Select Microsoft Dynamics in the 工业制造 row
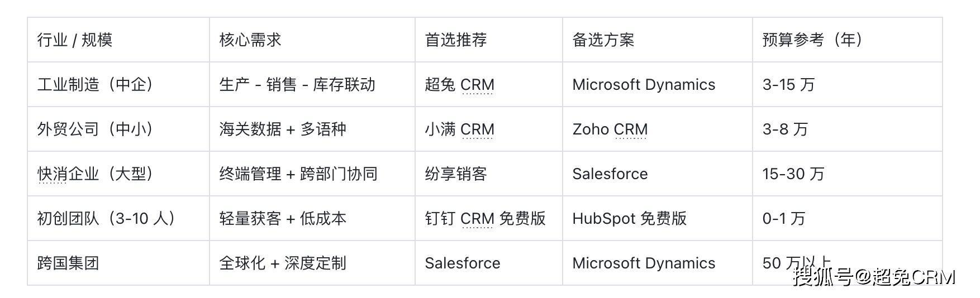980x298 pixels. [644, 85]
